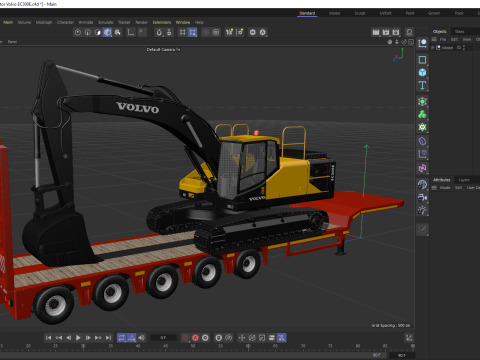Add a Cube primitive object
480x360 pixels.
click(422, 72)
